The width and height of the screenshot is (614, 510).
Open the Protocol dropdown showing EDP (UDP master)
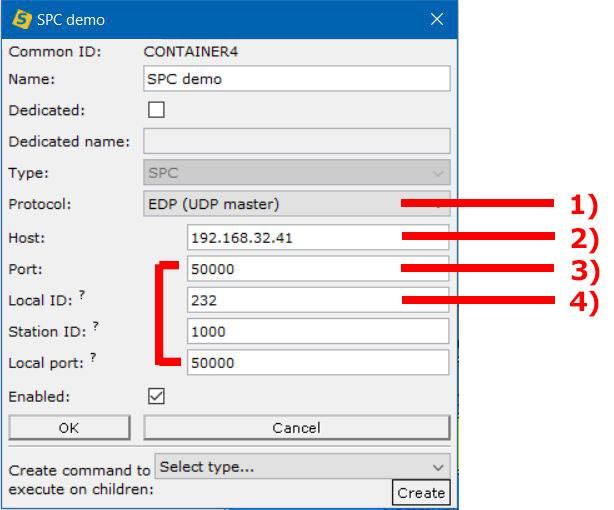(x=296, y=204)
